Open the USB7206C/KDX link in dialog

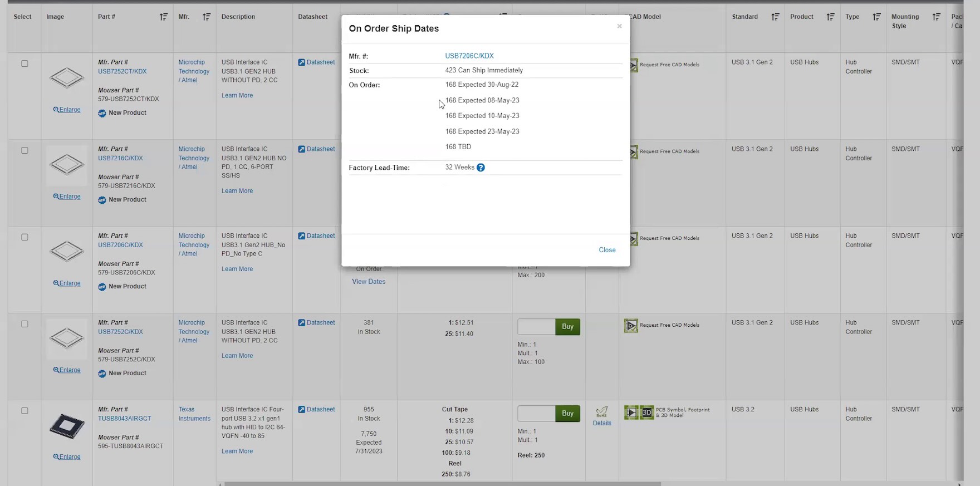(x=469, y=56)
